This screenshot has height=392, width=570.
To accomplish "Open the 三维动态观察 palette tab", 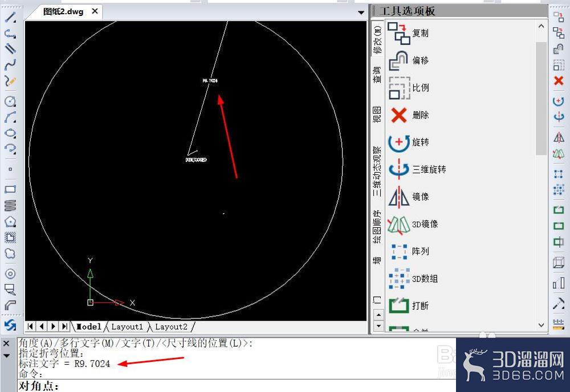I will [x=378, y=171].
